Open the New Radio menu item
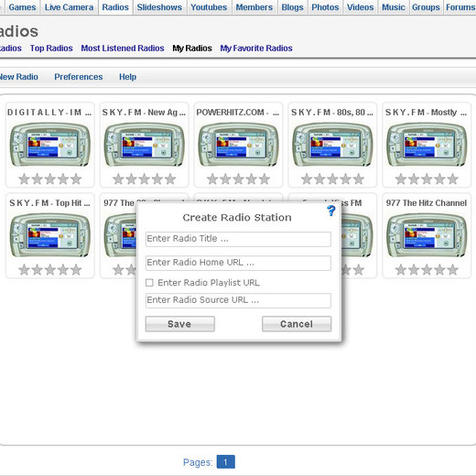476x476 pixels. tap(18, 77)
